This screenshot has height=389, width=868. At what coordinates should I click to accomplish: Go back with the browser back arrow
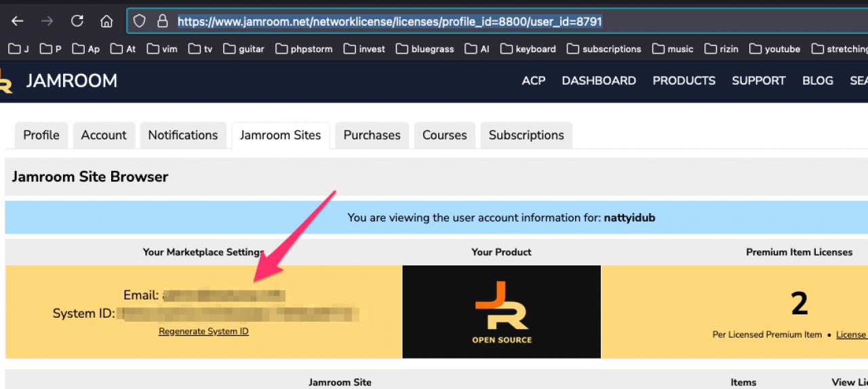pos(18,21)
